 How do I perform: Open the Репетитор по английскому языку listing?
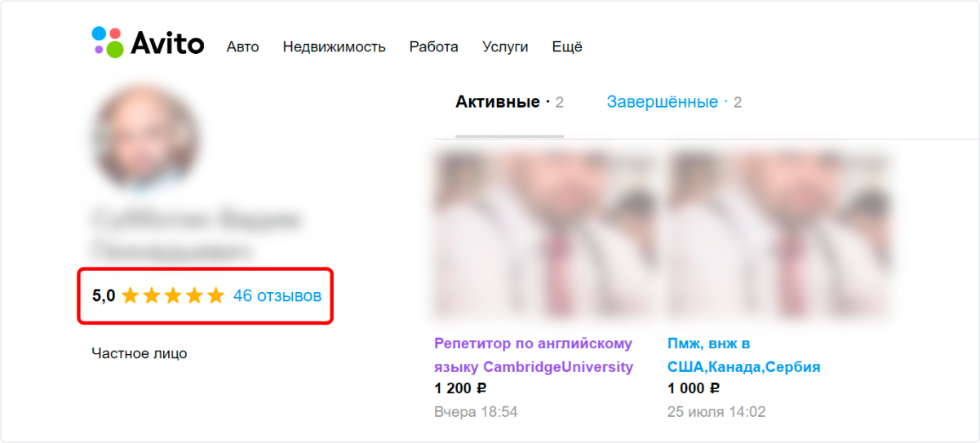click(534, 355)
